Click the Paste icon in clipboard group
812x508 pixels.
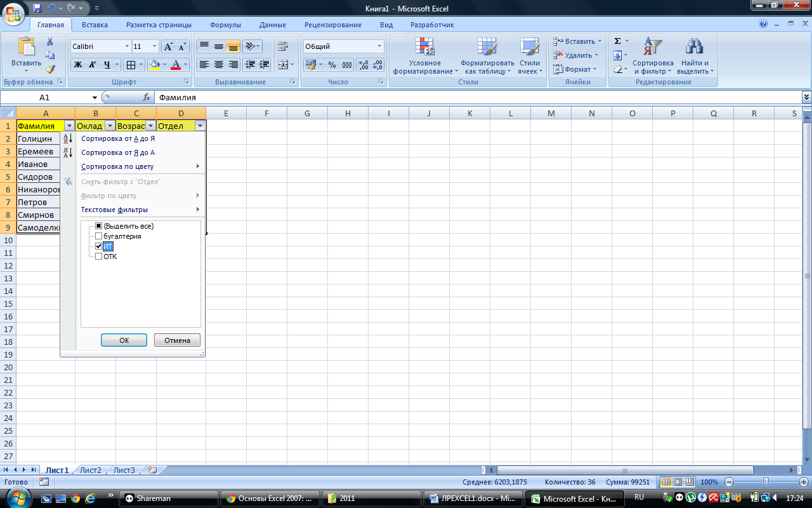coord(27,47)
